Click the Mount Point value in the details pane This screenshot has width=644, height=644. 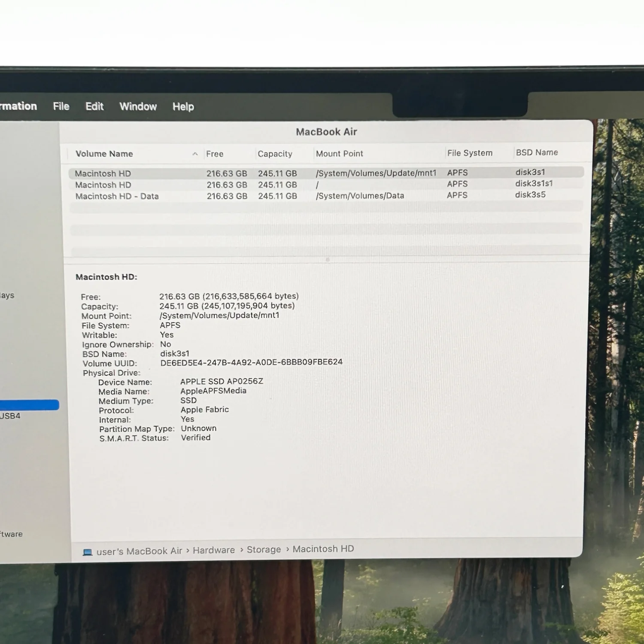coord(219,315)
